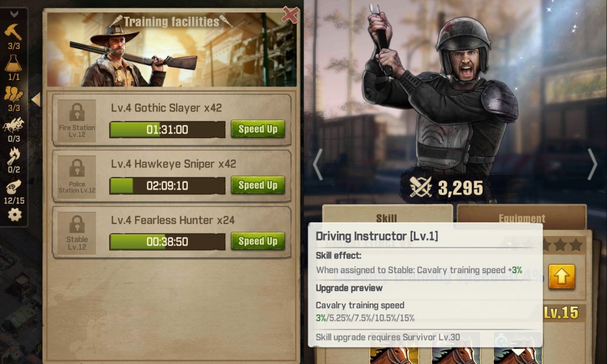
Task: Select the locked Stable Lv.12 icon
Action: point(76,233)
